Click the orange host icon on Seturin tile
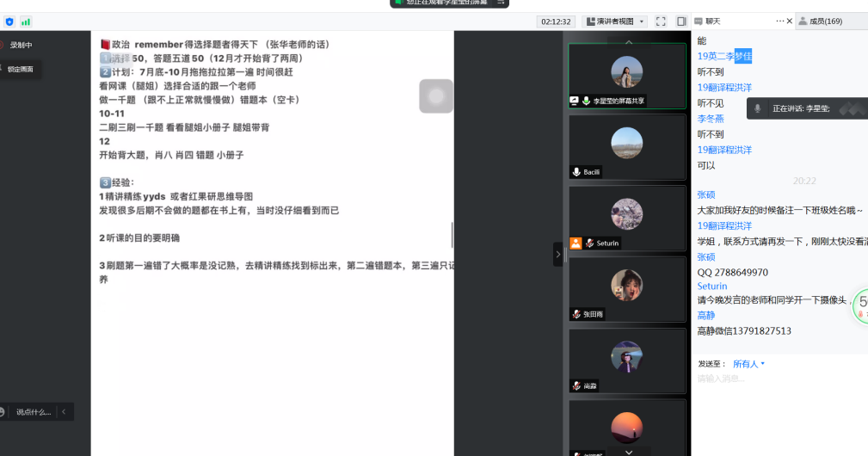868x456 pixels. click(x=576, y=243)
